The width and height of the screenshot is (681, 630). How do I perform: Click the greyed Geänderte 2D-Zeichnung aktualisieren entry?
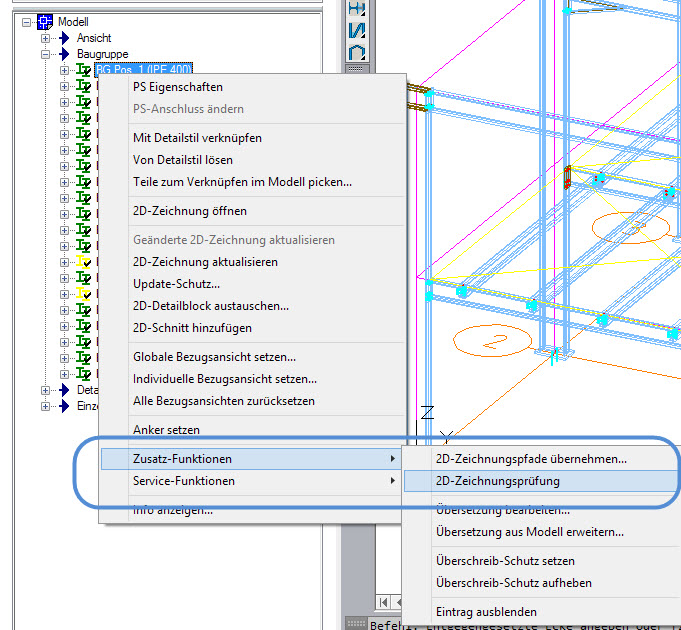[252, 240]
